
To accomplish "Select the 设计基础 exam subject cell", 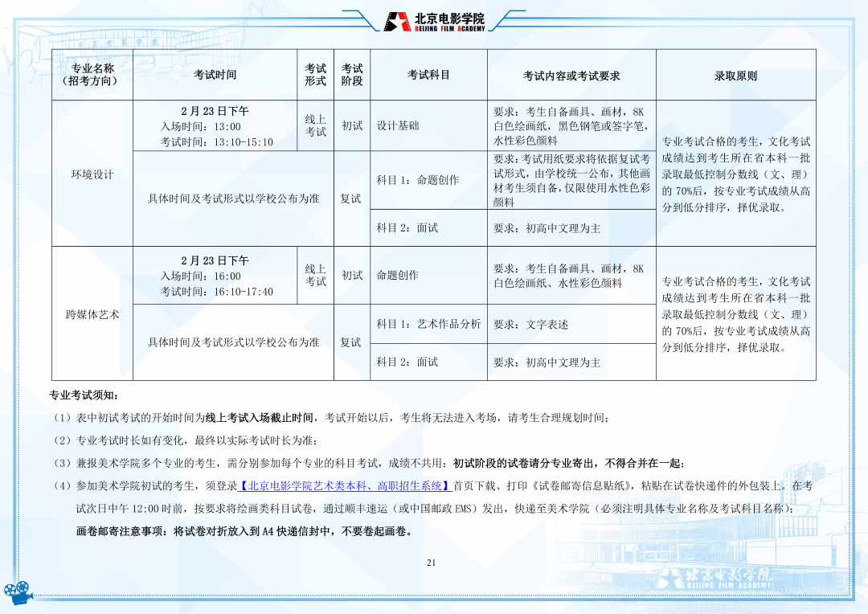I will [398, 125].
